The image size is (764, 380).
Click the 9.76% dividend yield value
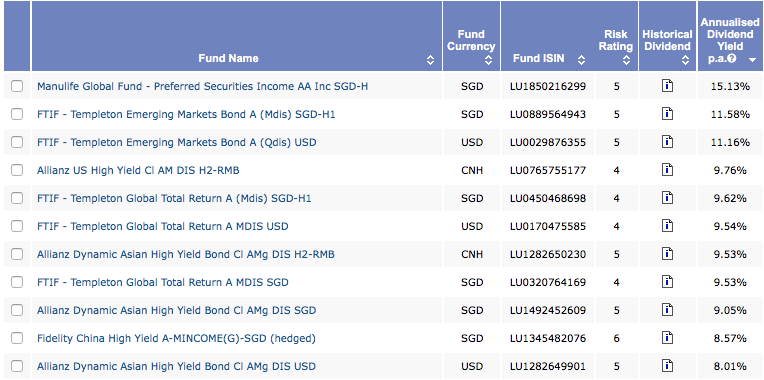[x=729, y=170]
